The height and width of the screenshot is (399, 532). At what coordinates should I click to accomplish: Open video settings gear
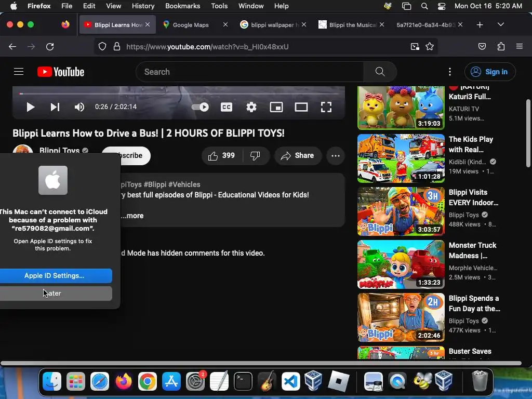point(251,107)
